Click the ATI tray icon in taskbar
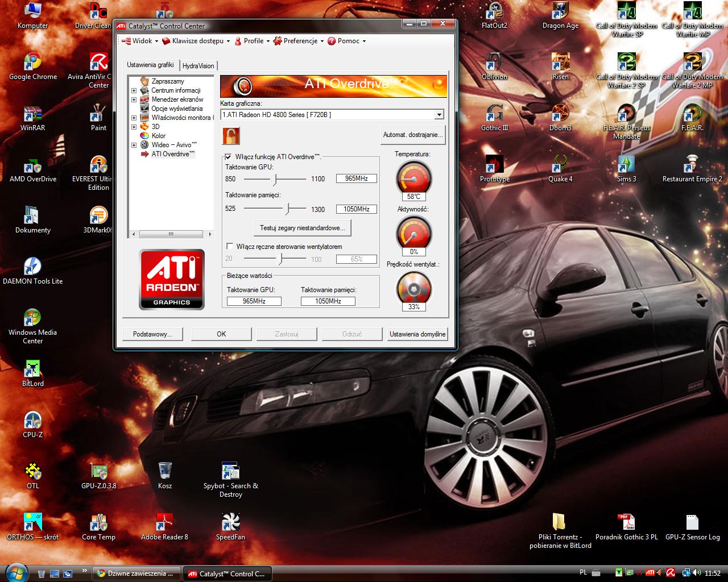This screenshot has height=582, width=728. [x=650, y=573]
